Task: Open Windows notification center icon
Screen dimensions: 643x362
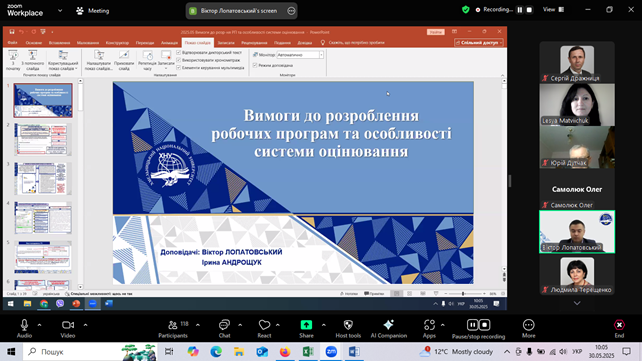Action: point(626,351)
